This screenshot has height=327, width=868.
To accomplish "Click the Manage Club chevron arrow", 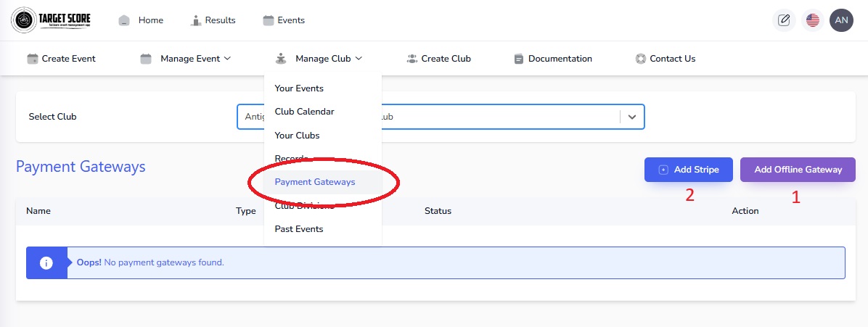I will click(359, 59).
